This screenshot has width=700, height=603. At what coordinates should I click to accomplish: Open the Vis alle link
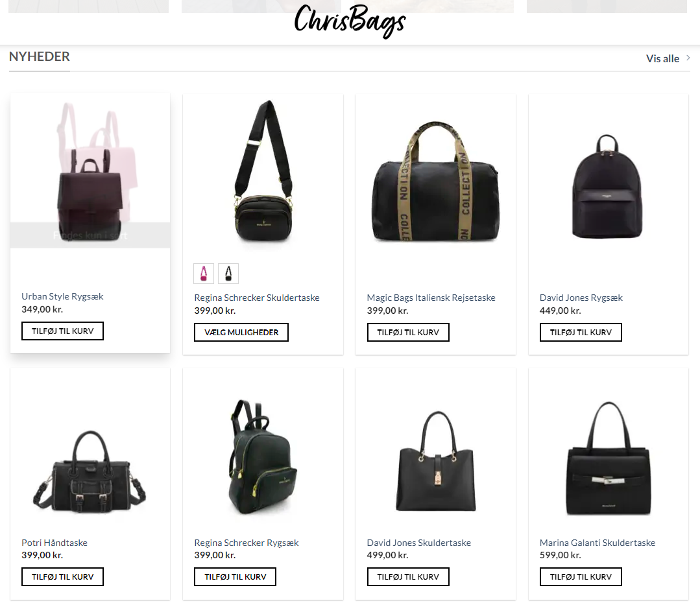662,58
